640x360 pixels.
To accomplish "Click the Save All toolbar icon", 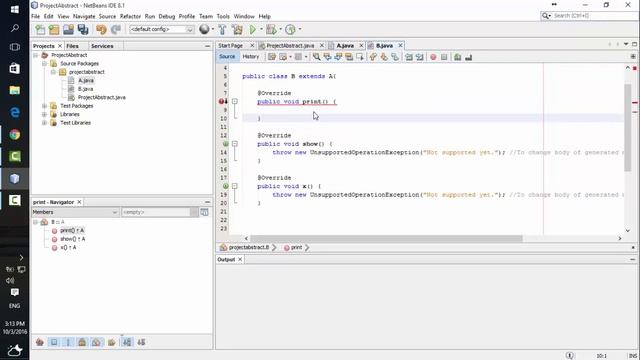I will [x=83, y=29].
